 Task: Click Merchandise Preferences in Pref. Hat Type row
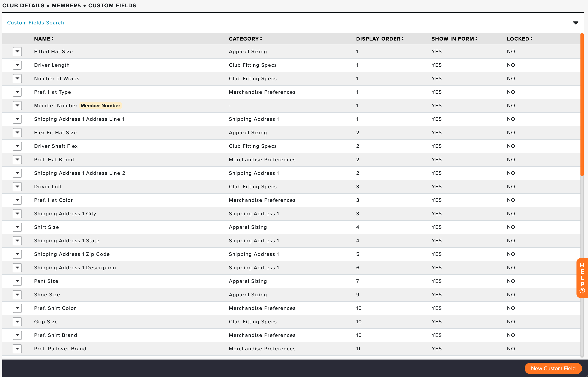[262, 92]
